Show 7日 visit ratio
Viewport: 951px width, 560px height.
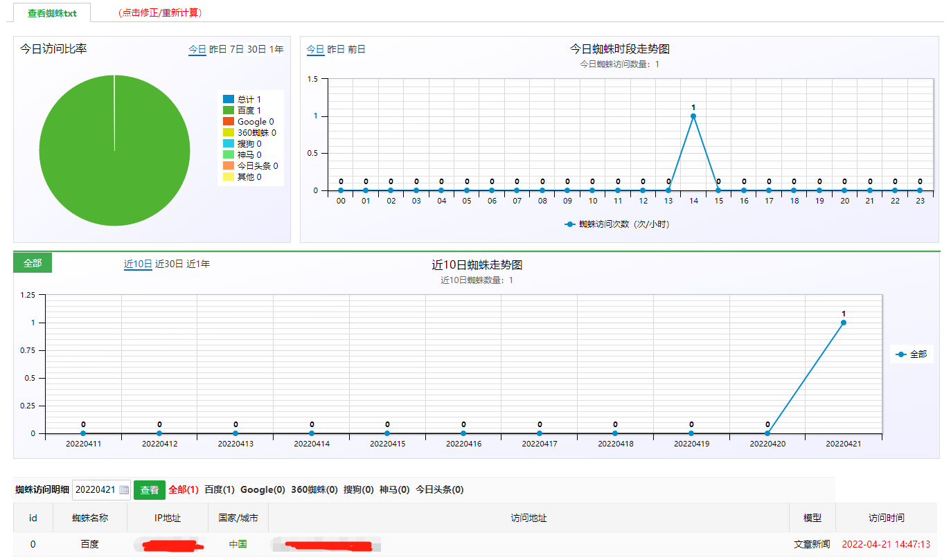tap(237, 50)
